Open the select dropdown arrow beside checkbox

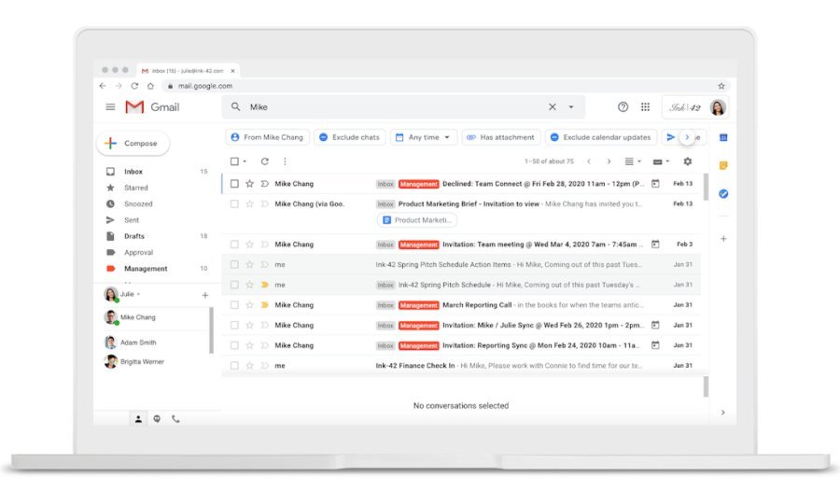point(245,161)
